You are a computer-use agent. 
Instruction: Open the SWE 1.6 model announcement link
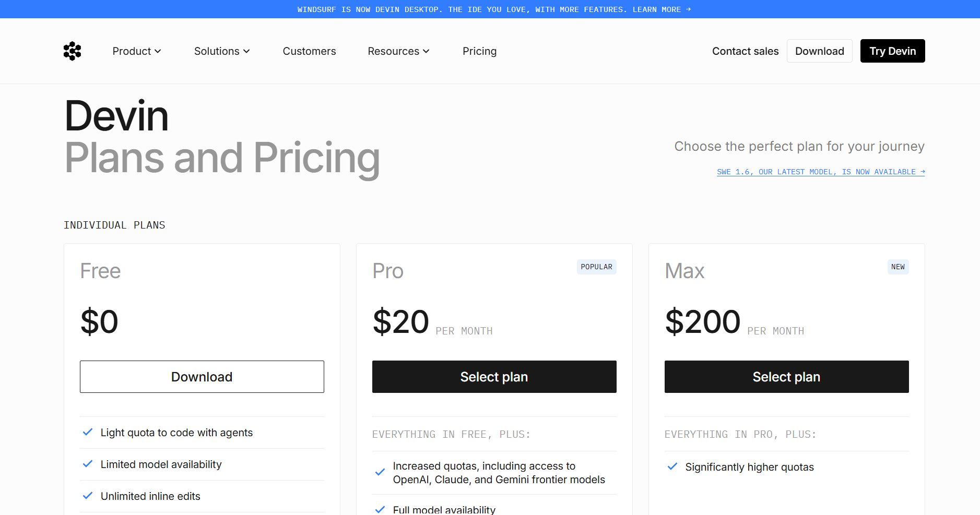(821, 172)
